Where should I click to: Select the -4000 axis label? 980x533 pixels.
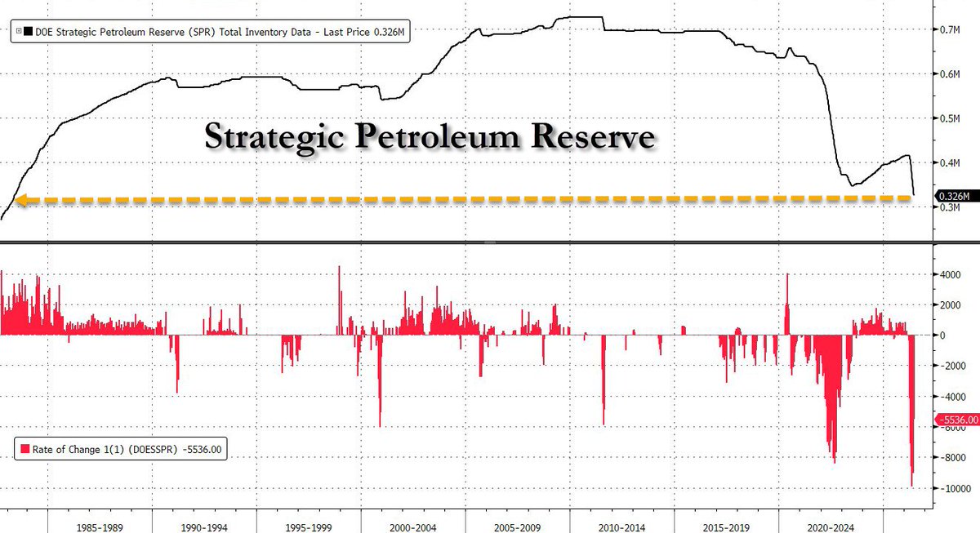pos(951,397)
